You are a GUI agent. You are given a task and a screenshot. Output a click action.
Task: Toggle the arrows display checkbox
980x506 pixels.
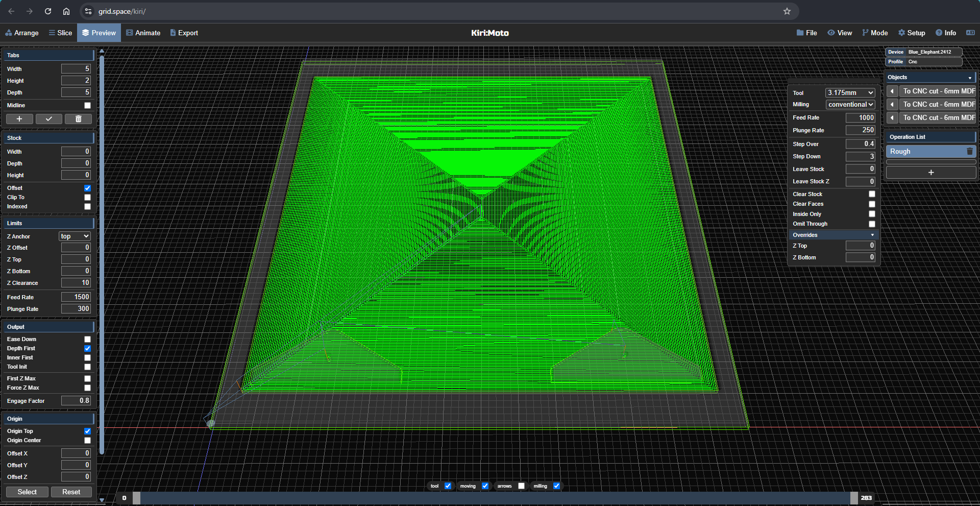click(521, 486)
